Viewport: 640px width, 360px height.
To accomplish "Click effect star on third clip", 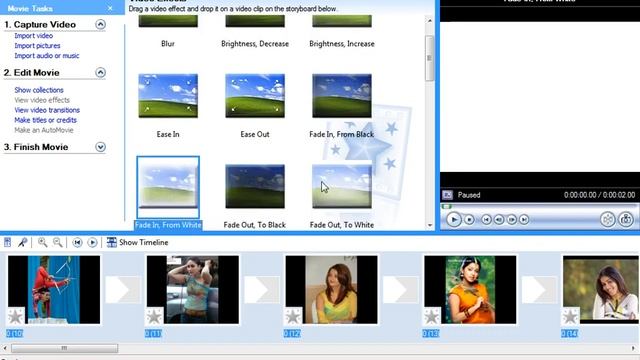I will tap(293, 316).
